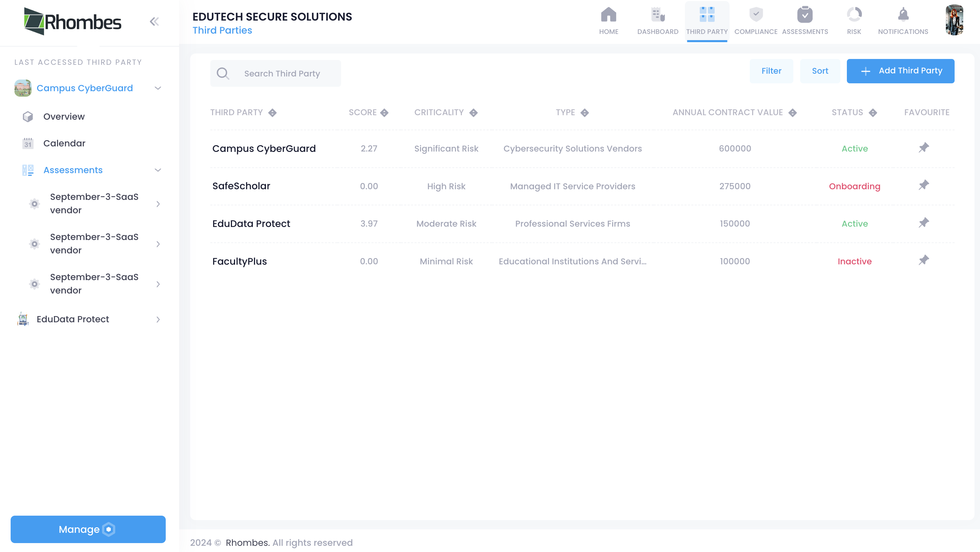The width and height of the screenshot is (980, 552).
Task: Expand second September-3-SaaS vendor chevron
Action: click(158, 244)
